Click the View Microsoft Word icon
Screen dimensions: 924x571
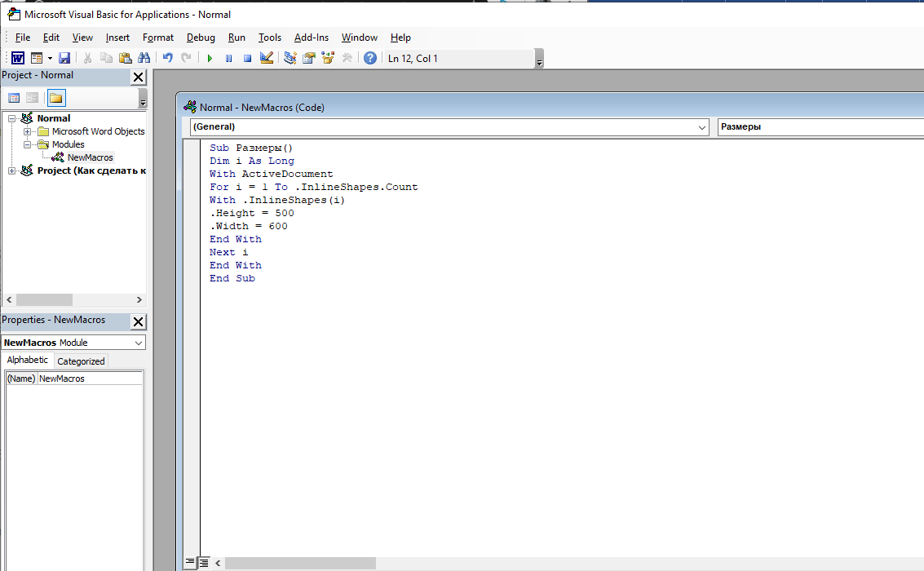(x=17, y=58)
